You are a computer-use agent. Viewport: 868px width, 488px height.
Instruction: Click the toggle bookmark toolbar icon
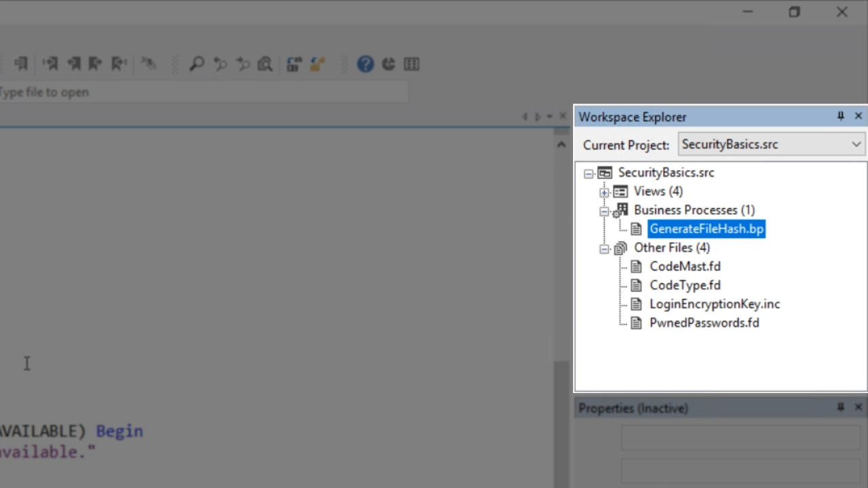[x=21, y=64]
